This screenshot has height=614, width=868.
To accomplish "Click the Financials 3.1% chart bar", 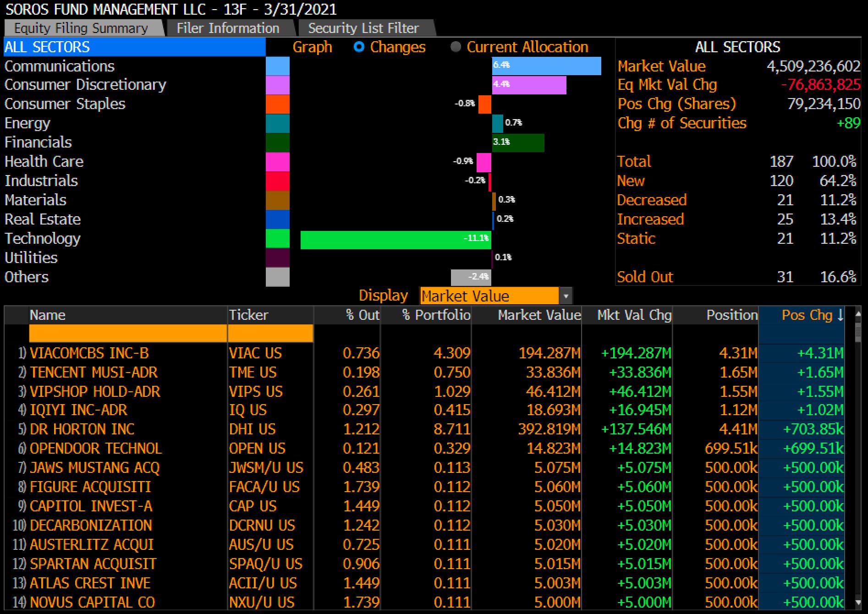I will [x=518, y=143].
